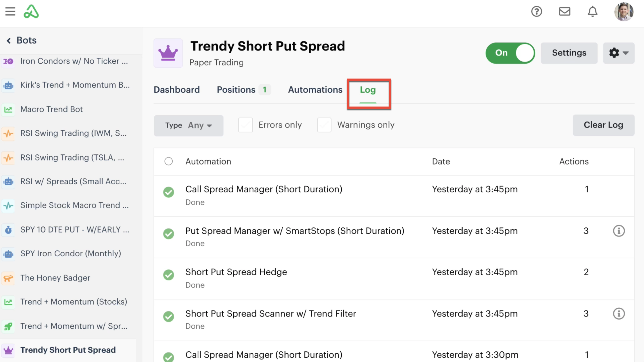Click info icon for Short Put Spread Scanner row
Viewport: 644px width, 362px height.
click(619, 314)
